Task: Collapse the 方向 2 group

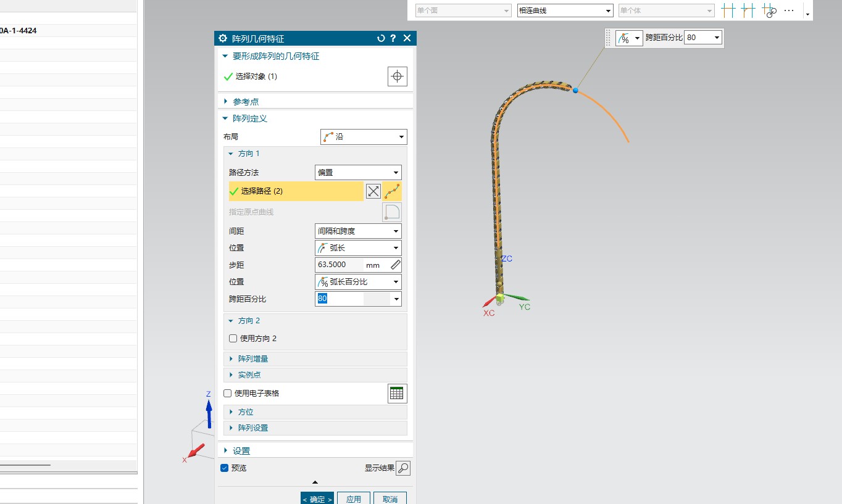Action: (x=231, y=321)
